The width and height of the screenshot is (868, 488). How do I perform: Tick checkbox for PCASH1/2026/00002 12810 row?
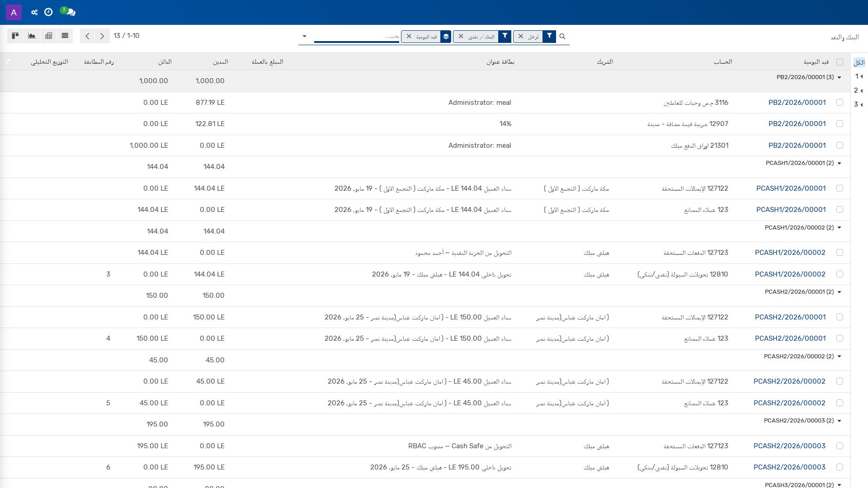coord(840,274)
